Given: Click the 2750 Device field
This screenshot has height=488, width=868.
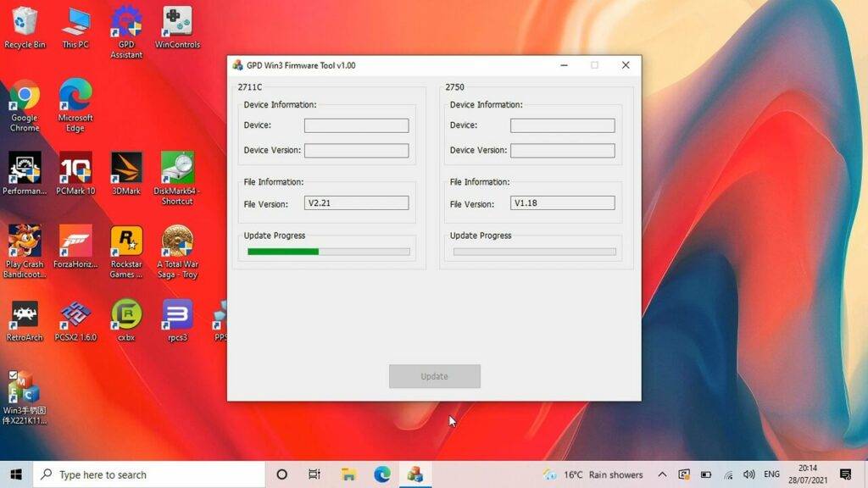Looking at the screenshot, I should point(563,125).
